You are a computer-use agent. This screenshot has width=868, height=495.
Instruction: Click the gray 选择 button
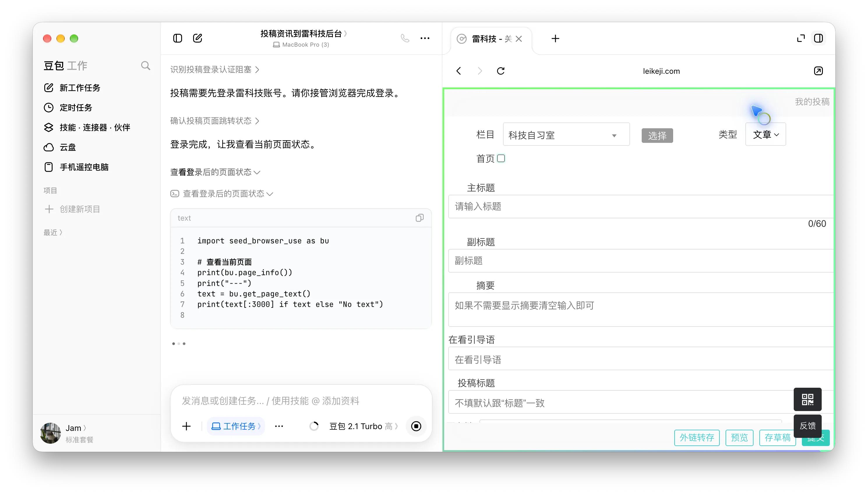tap(657, 136)
